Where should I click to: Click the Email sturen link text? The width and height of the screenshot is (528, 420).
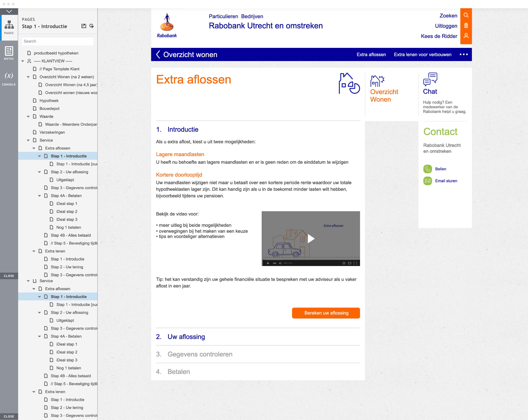[446, 181]
